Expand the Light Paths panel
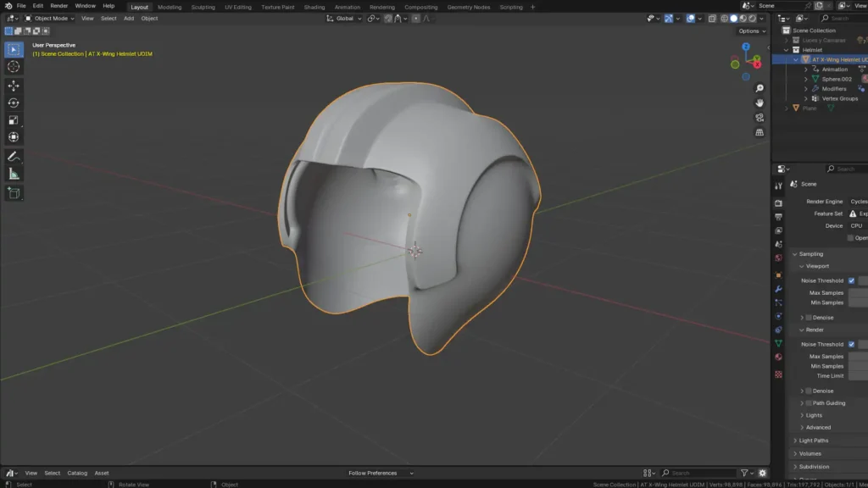This screenshot has width=868, height=488. click(x=813, y=441)
